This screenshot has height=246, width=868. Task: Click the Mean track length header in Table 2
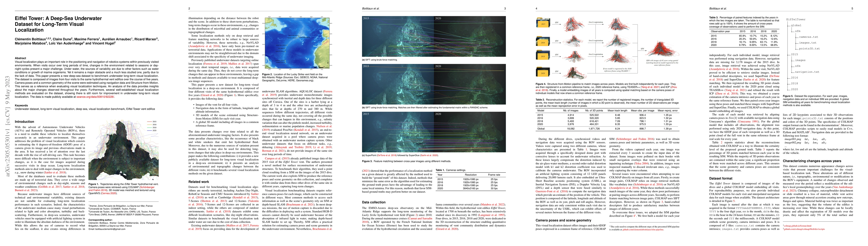point(617,110)
